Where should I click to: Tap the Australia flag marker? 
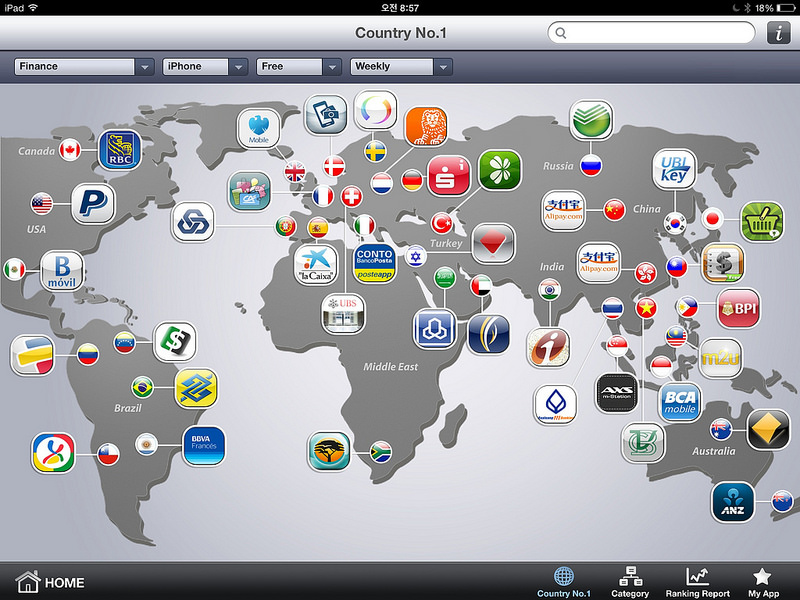[x=721, y=429]
